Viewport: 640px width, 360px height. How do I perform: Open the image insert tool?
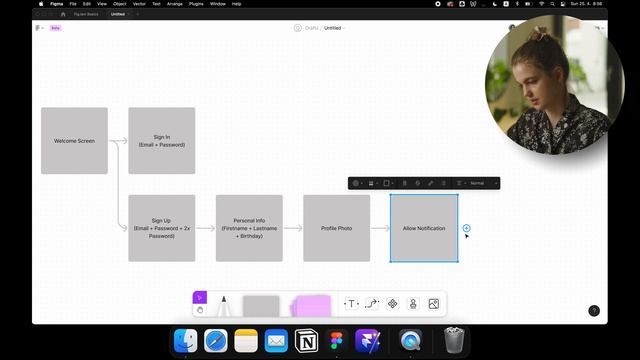click(434, 304)
